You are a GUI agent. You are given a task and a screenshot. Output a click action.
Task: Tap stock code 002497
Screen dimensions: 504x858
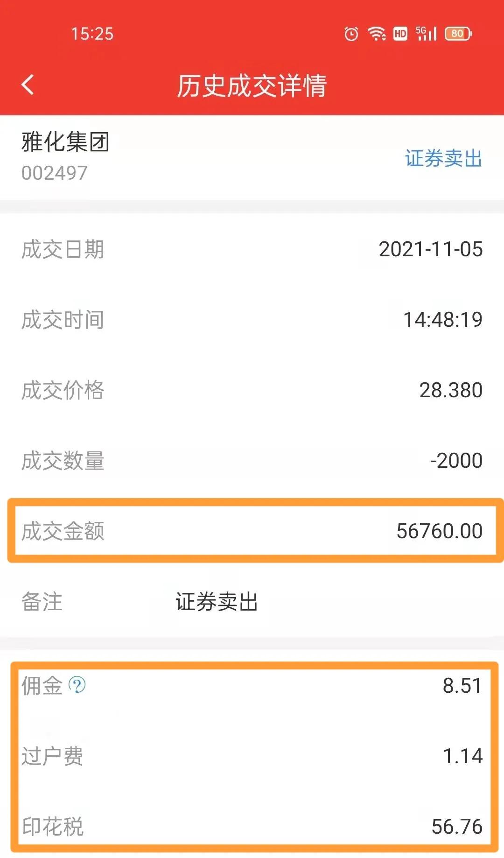(55, 173)
